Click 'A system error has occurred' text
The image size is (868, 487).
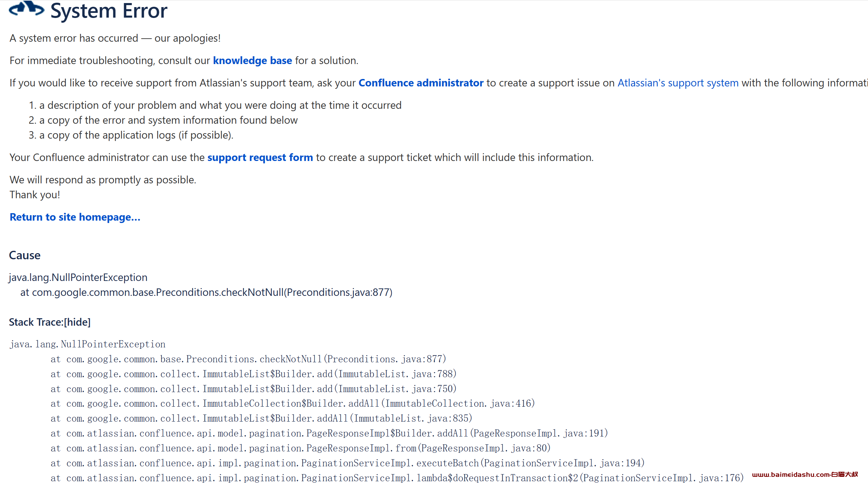pyautogui.click(x=115, y=38)
